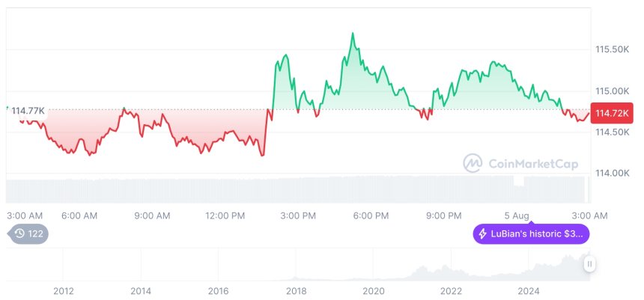Click the pause-style handle on range slider
Viewport: 644px width, 300px height.
pyautogui.click(x=590, y=263)
